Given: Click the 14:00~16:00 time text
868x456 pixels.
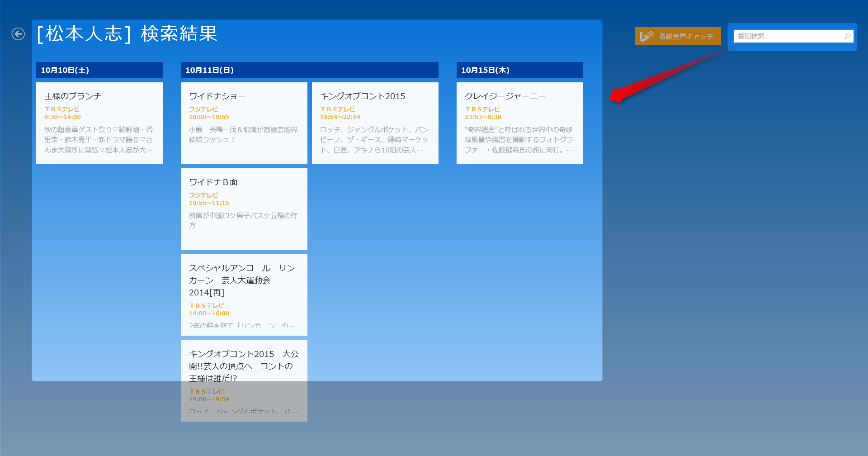Looking at the screenshot, I should point(209,313).
